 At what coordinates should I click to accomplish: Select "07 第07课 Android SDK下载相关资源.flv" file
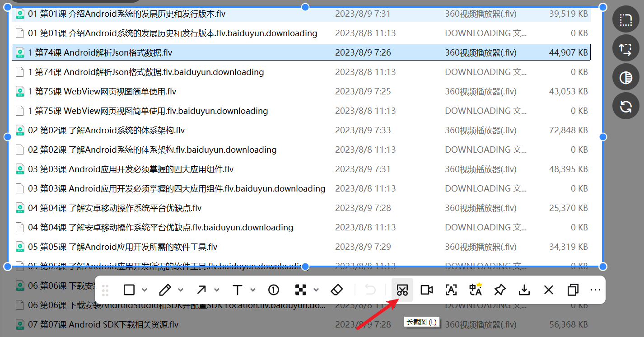pyautogui.click(x=103, y=324)
